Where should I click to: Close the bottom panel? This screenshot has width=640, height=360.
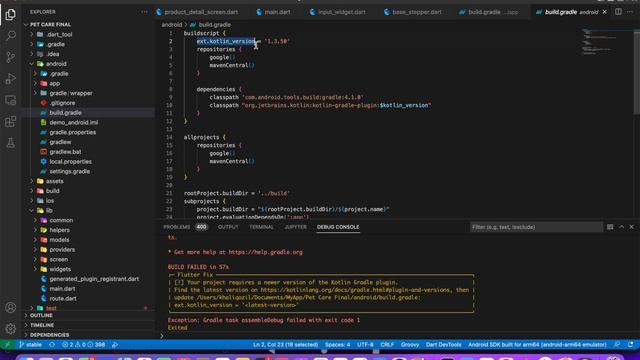[631, 227]
